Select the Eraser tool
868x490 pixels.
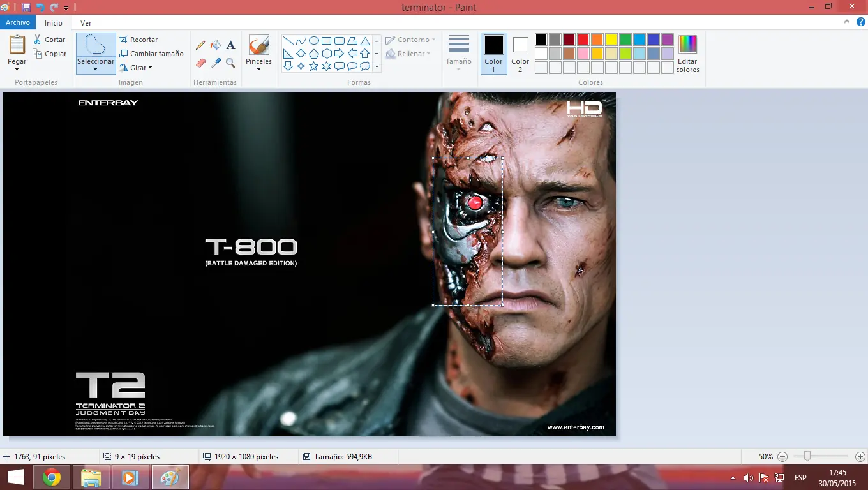(200, 63)
